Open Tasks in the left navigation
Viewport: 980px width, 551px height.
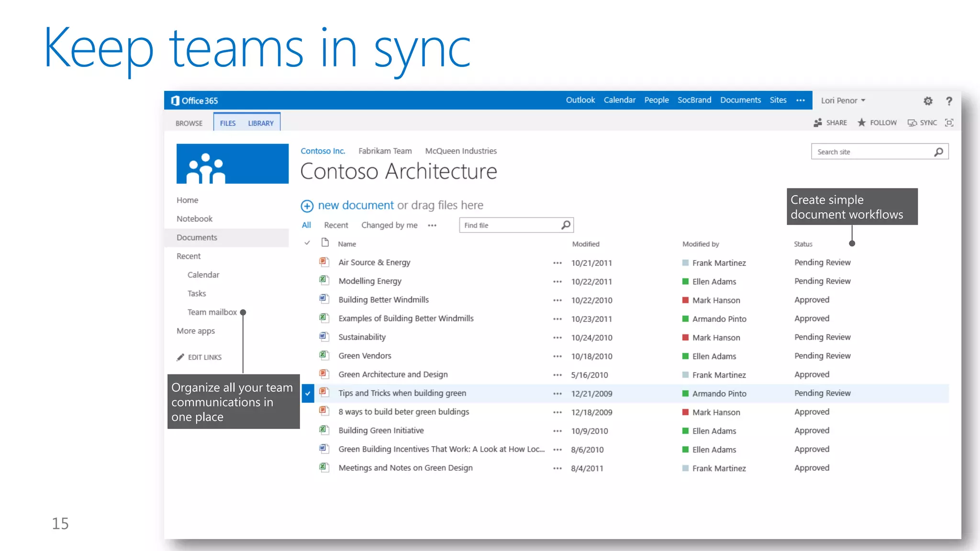tap(197, 294)
